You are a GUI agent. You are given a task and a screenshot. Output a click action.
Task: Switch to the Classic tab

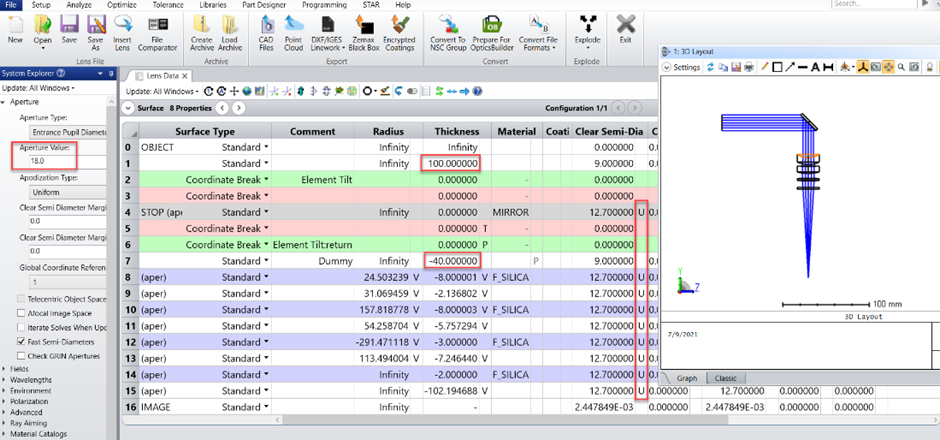click(x=724, y=378)
